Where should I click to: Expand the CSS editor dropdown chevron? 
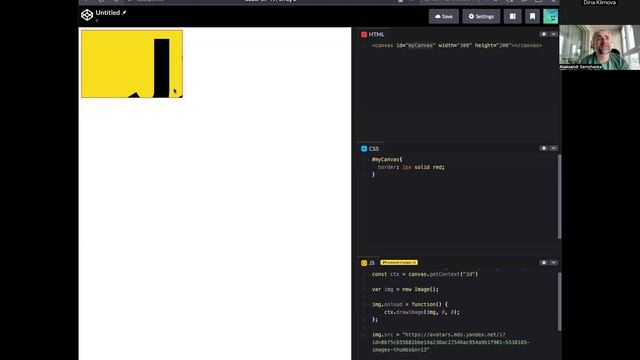point(553,148)
